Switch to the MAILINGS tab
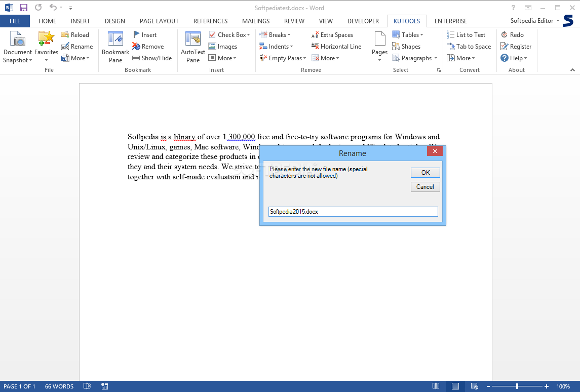The height and width of the screenshot is (392, 580). click(x=256, y=21)
